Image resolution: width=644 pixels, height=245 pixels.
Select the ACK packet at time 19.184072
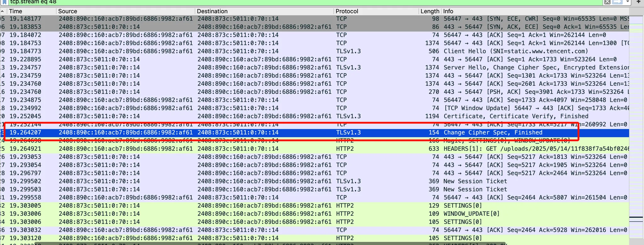[x=314, y=35]
